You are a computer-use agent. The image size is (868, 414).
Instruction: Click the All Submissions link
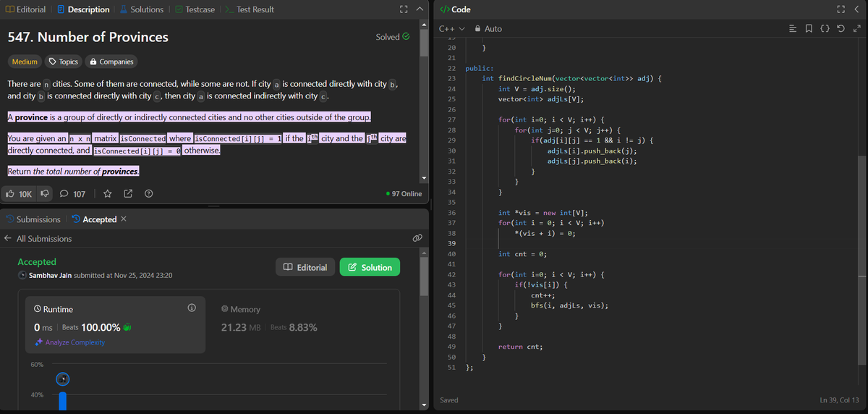[44, 239]
